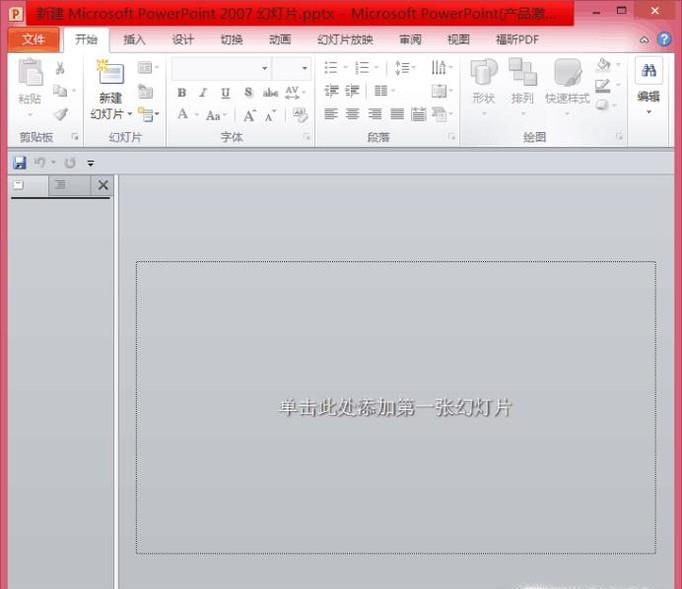Click the placeholder to add first slide

pyautogui.click(x=396, y=407)
